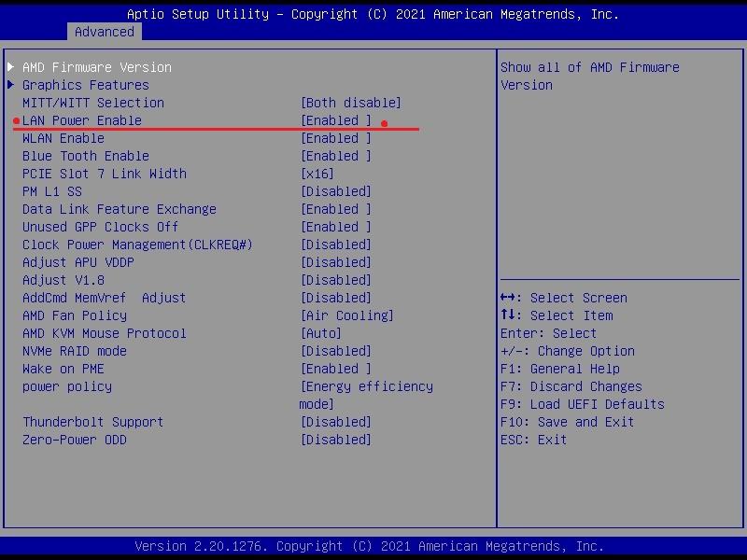
Task: Toggle the Wake on PME value
Action: click(x=336, y=369)
